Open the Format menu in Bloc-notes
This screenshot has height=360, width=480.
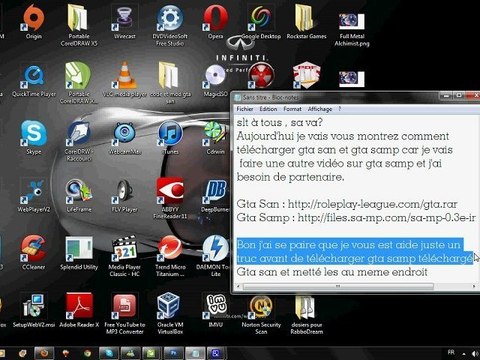pos(292,109)
